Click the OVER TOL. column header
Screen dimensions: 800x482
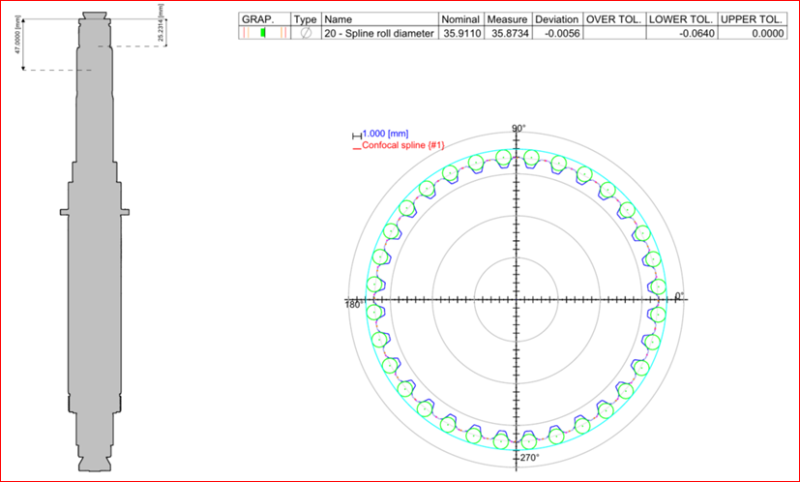click(614, 19)
